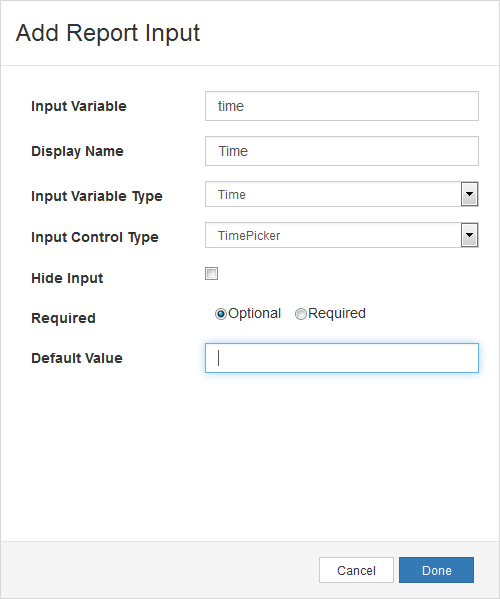Click the Add Report Input heading
This screenshot has width=500, height=599.
[x=108, y=33]
